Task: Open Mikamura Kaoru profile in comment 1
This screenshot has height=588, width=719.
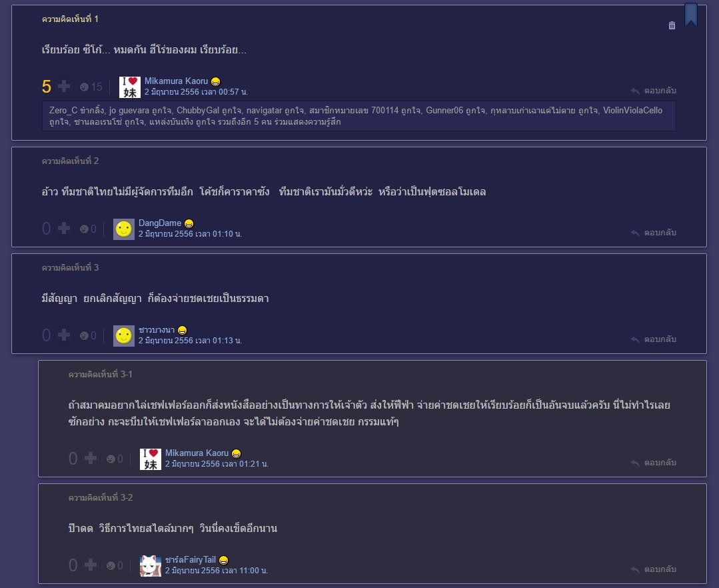Action: pyautogui.click(x=176, y=81)
